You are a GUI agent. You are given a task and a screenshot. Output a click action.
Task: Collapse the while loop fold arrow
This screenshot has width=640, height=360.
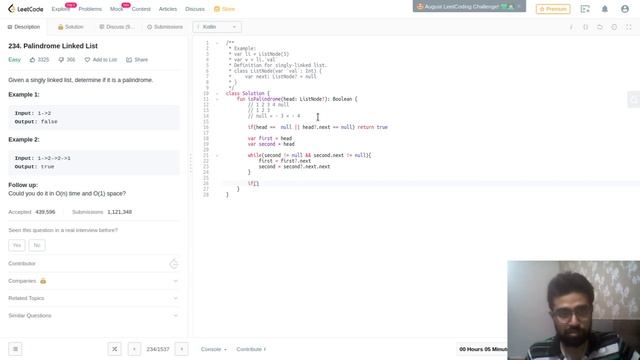[x=217, y=156]
